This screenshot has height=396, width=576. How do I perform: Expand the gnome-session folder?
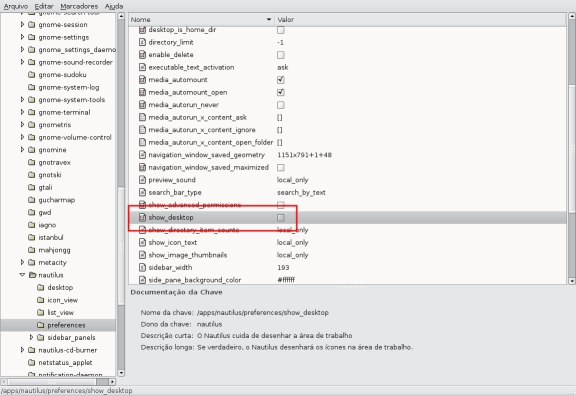coord(22,25)
